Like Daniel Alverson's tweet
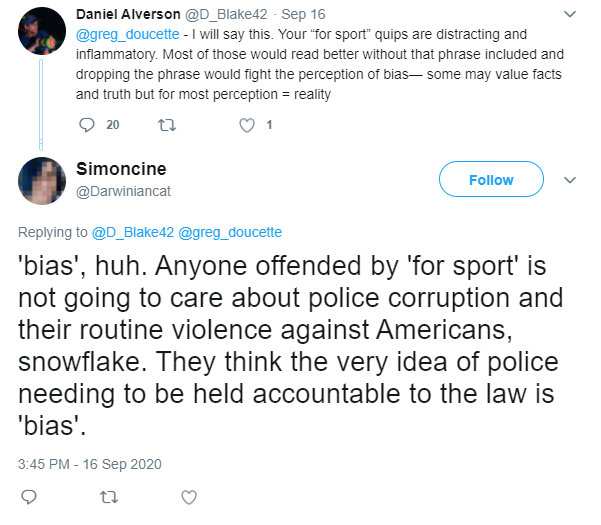601x525 pixels. point(247,125)
